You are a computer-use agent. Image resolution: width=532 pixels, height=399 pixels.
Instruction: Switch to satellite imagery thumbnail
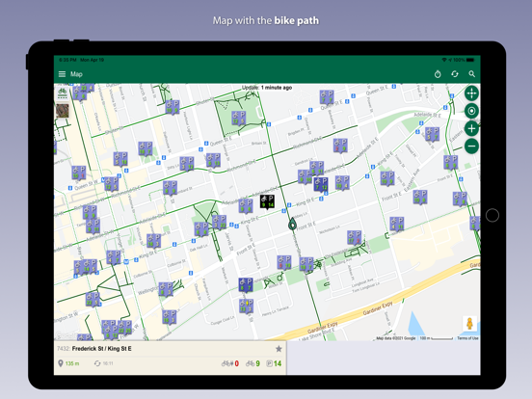(x=63, y=111)
